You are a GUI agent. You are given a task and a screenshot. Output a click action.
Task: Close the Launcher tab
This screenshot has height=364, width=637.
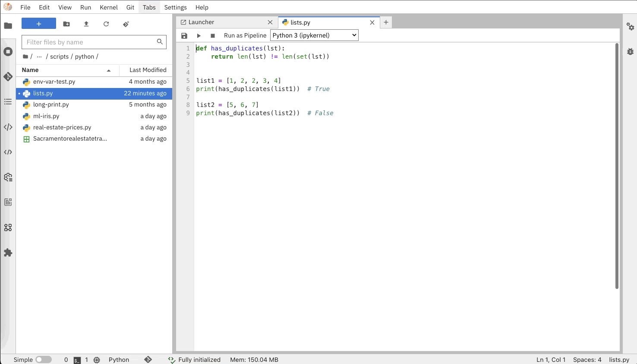click(x=270, y=22)
